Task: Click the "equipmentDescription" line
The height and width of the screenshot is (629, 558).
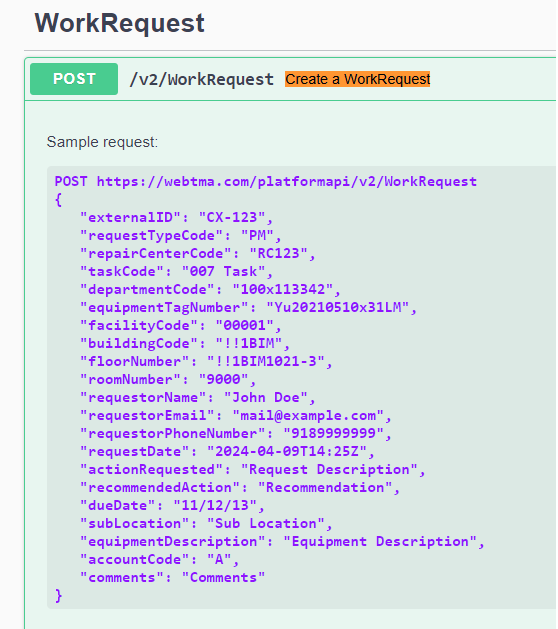Action: click(x=282, y=542)
